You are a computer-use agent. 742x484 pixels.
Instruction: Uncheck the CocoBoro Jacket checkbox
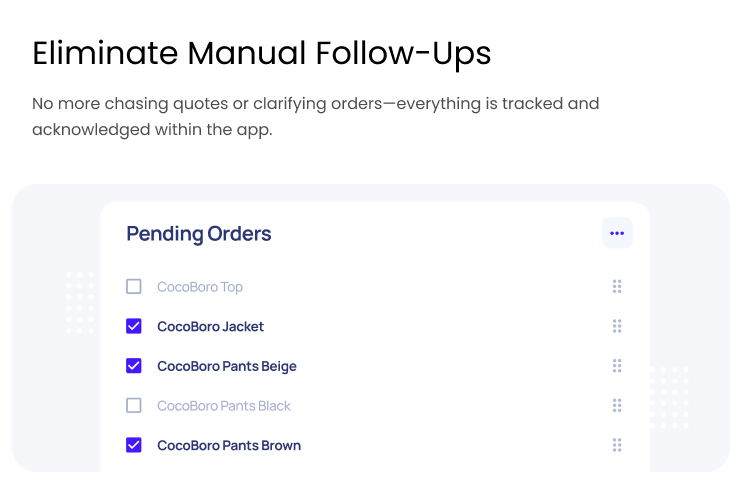(134, 326)
